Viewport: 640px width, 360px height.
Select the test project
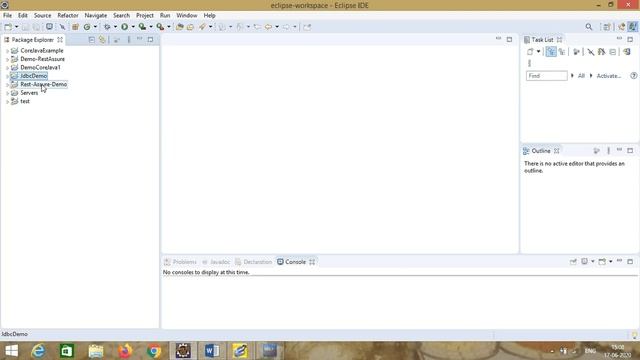click(25, 101)
